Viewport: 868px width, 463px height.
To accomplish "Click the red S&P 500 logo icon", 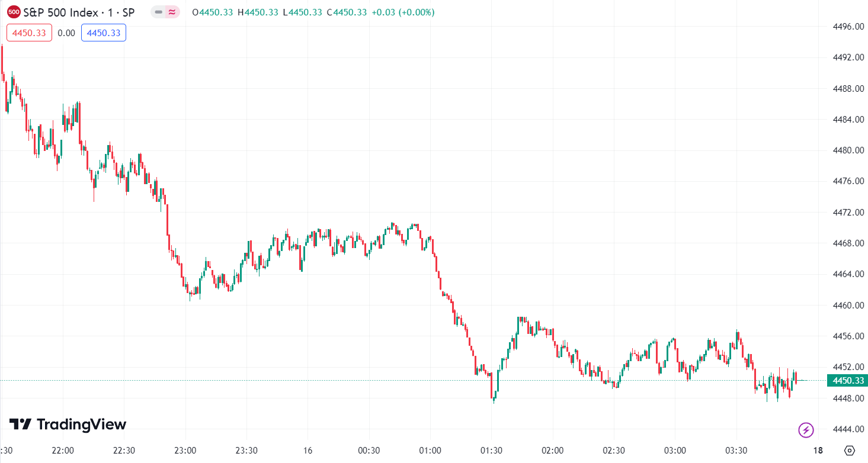I will (x=14, y=12).
